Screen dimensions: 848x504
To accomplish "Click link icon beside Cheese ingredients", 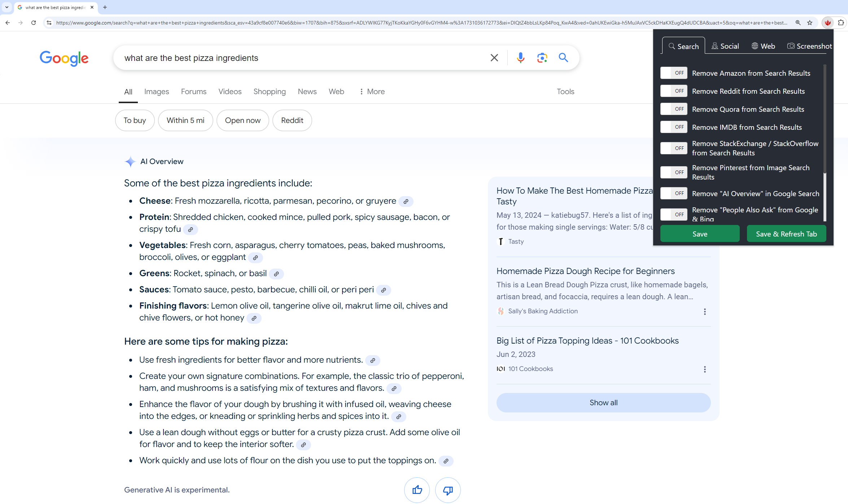I will click(x=406, y=202).
